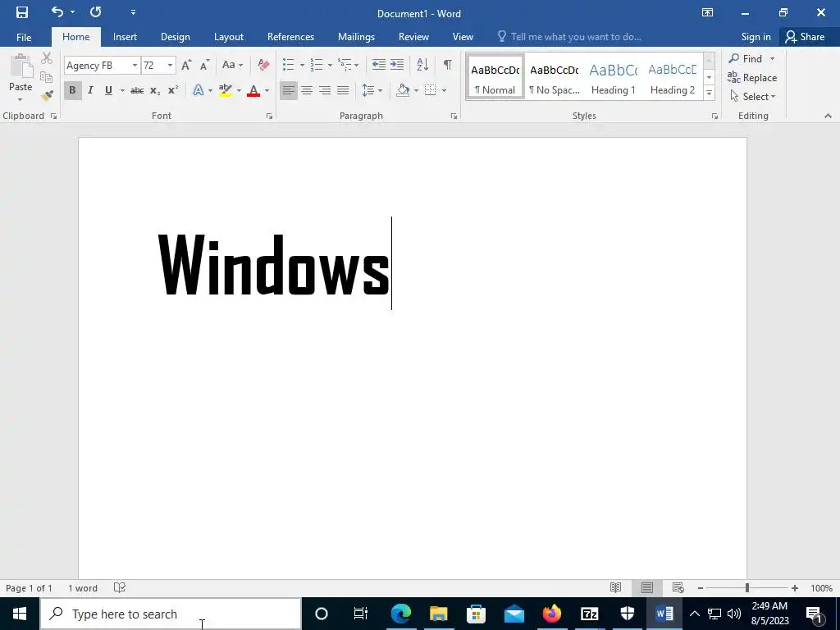
Task: Undo the last action
Action: point(57,11)
